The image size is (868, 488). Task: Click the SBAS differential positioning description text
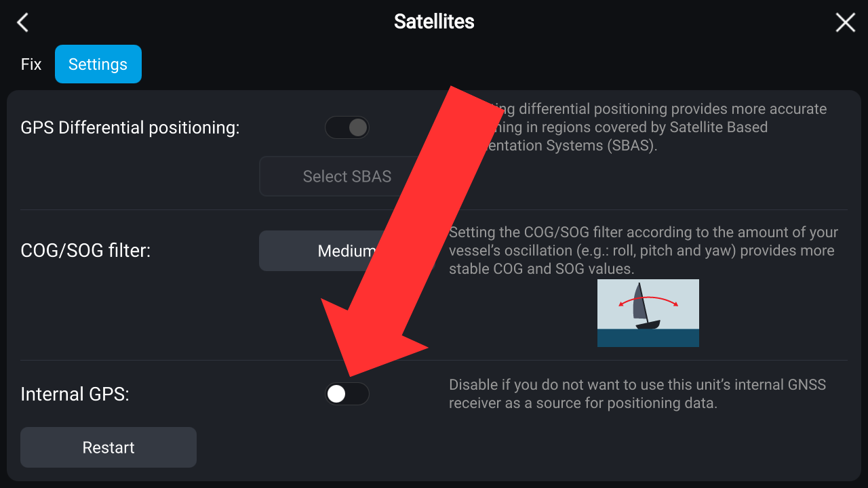point(651,127)
